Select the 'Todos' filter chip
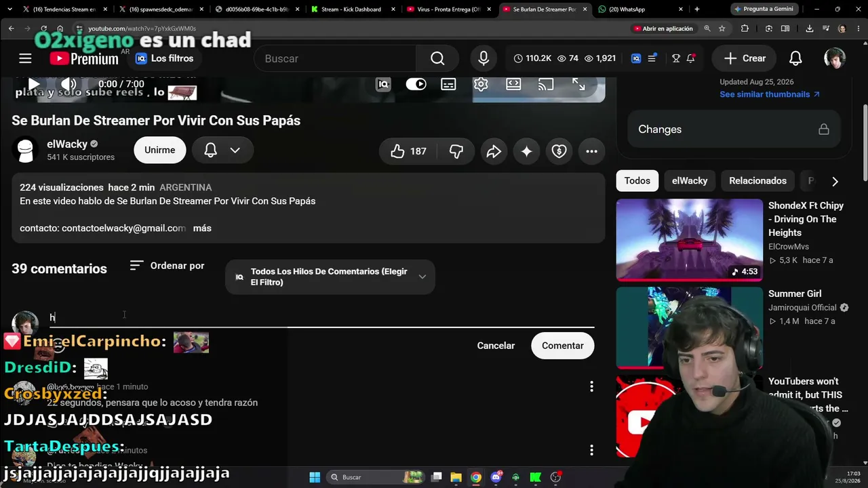 coord(637,181)
